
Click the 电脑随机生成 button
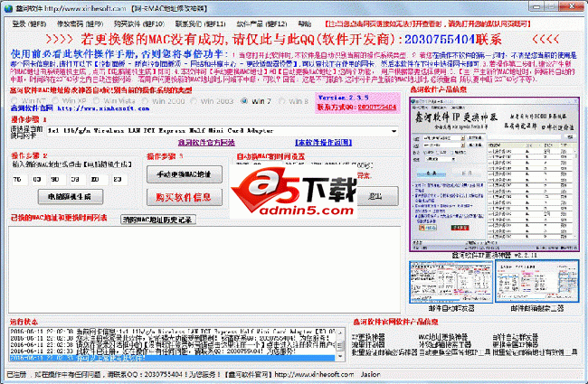point(71,197)
